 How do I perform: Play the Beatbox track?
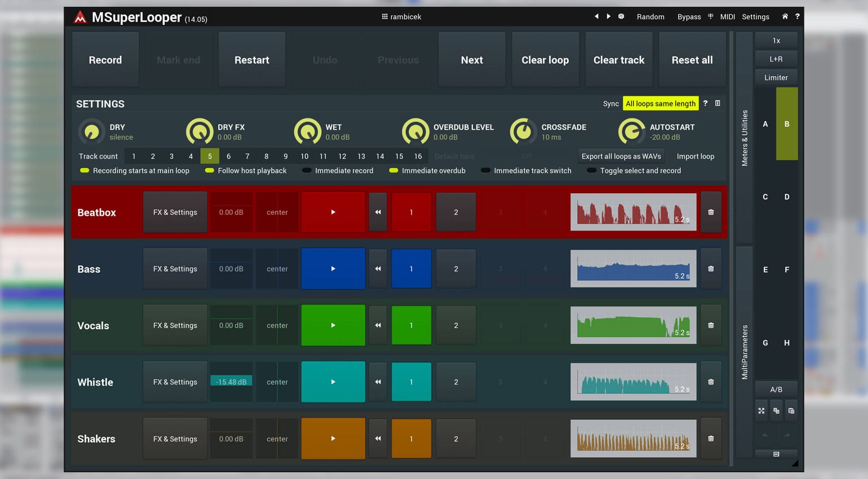coord(333,212)
